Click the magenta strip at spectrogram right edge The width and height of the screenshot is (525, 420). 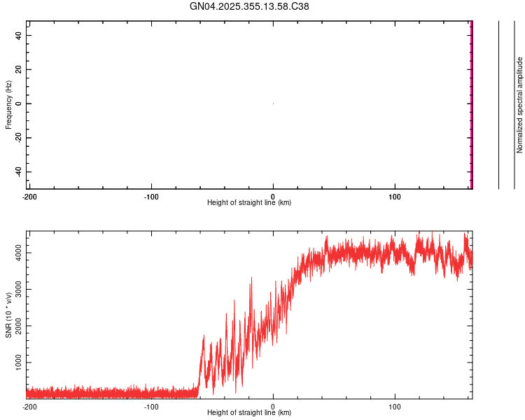click(471, 105)
